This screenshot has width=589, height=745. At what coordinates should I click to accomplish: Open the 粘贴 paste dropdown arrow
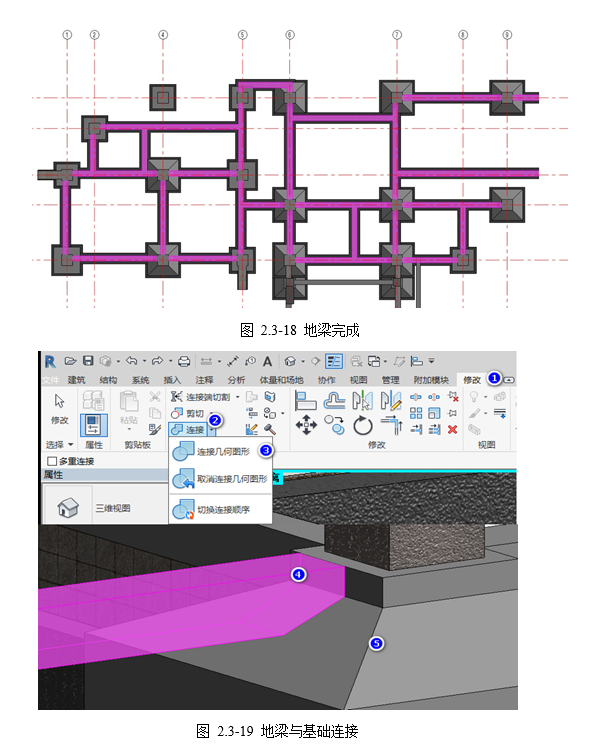[129, 429]
